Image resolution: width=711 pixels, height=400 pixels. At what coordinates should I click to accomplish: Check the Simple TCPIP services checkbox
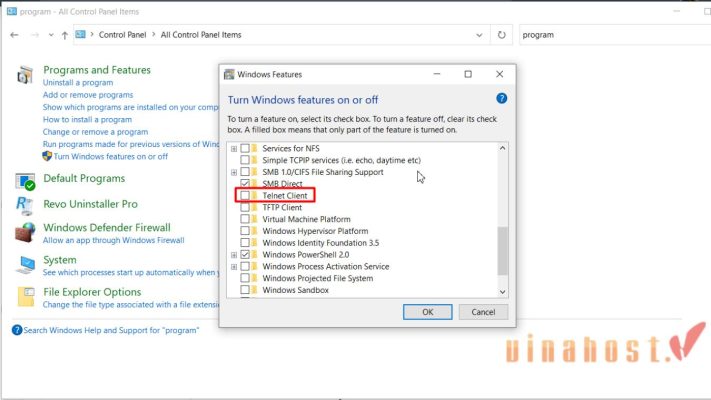(x=245, y=160)
